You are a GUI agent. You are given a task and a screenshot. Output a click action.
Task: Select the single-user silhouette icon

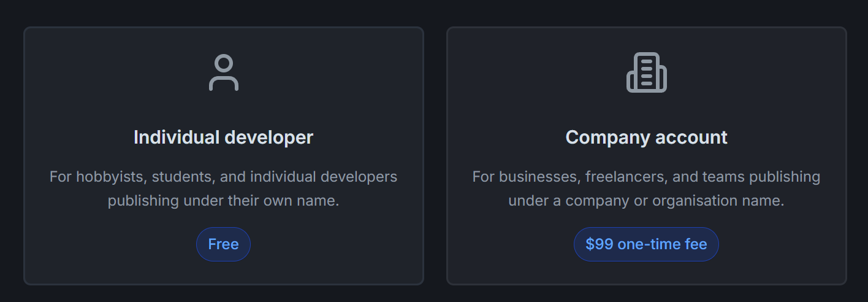click(x=223, y=73)
